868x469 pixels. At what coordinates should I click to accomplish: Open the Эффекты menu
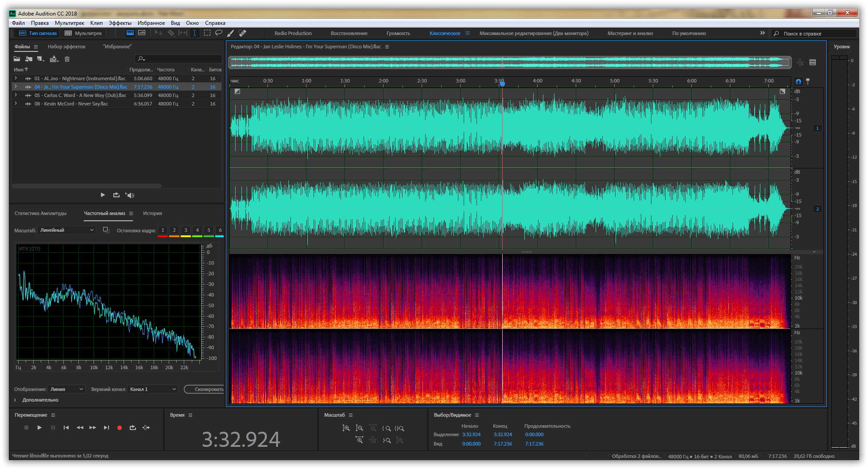pyautogui.click(x=120, y=23)
